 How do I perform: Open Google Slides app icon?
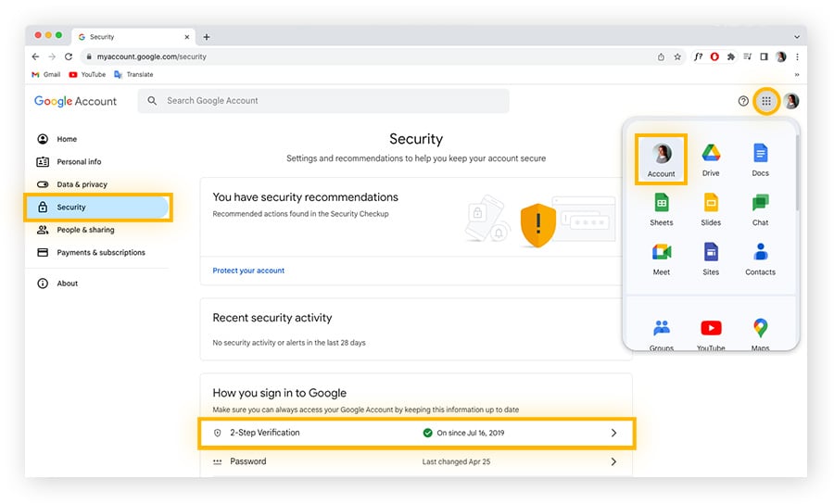pyautogui.click(x=711, y=209)
